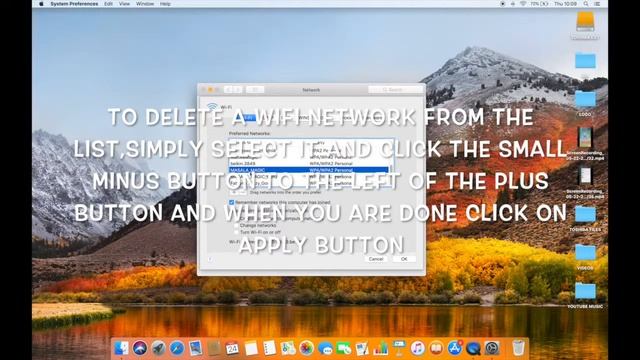
Task: Launch Siri from the Dock
Action: [x=140, y=348]
